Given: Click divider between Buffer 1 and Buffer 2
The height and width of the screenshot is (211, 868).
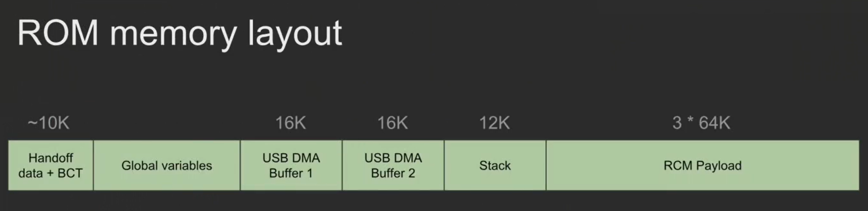Looking at the screenshot, I should tap(342, 165).
